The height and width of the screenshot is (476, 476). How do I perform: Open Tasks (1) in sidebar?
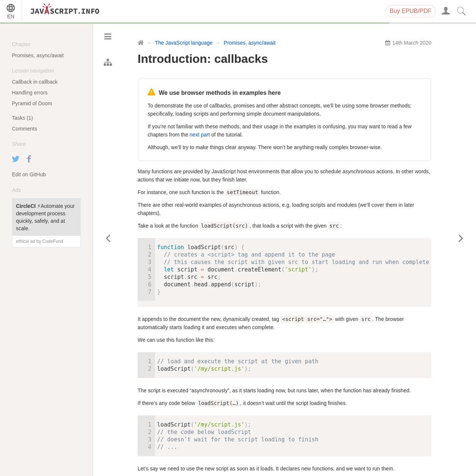coord(22,118)
